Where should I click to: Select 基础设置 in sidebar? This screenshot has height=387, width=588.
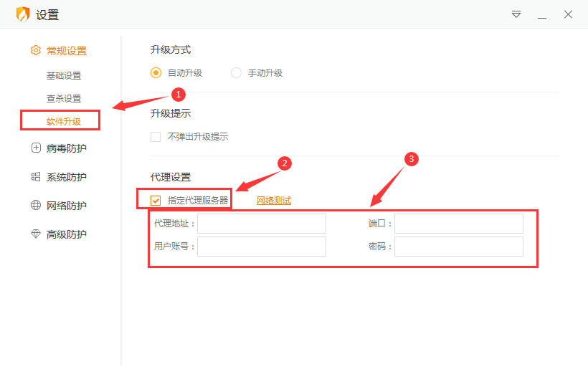coord(64,76)
